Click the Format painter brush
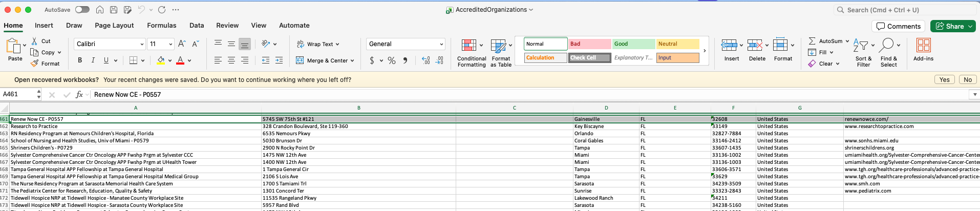Screen dimensions: 980x211 pyautogui.click(x=45, y=64)
